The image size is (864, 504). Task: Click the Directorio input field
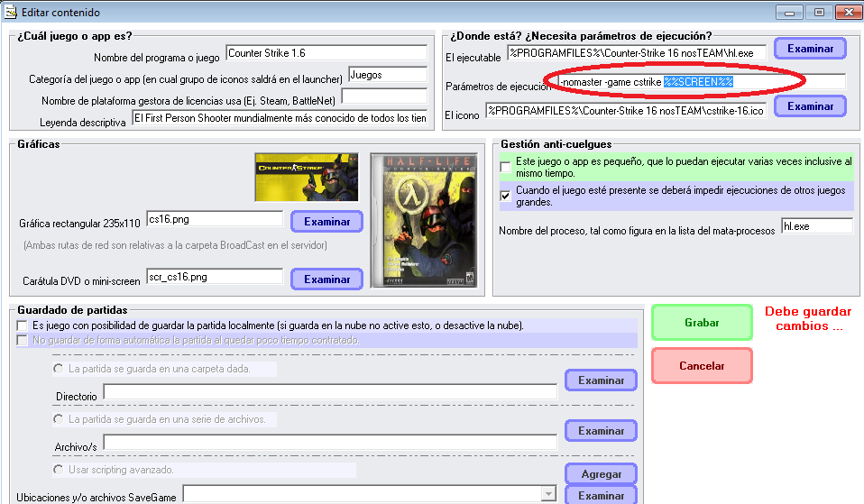(330, 391)
